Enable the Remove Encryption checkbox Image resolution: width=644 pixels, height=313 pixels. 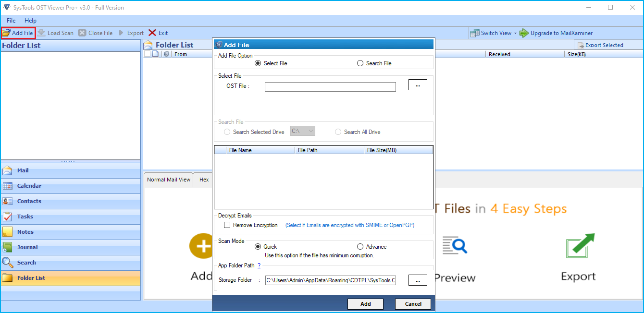(x=227, y=225)
